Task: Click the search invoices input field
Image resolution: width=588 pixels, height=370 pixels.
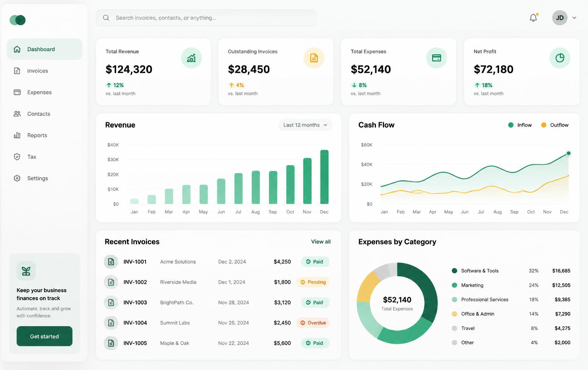Action: [x=206, y=18]
